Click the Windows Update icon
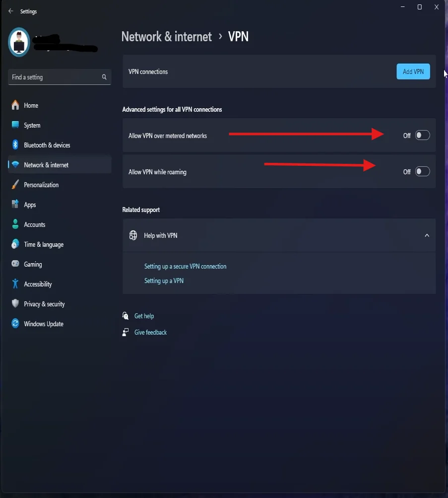The height and width of the screenshot is (498, 448). pos(15,324)
